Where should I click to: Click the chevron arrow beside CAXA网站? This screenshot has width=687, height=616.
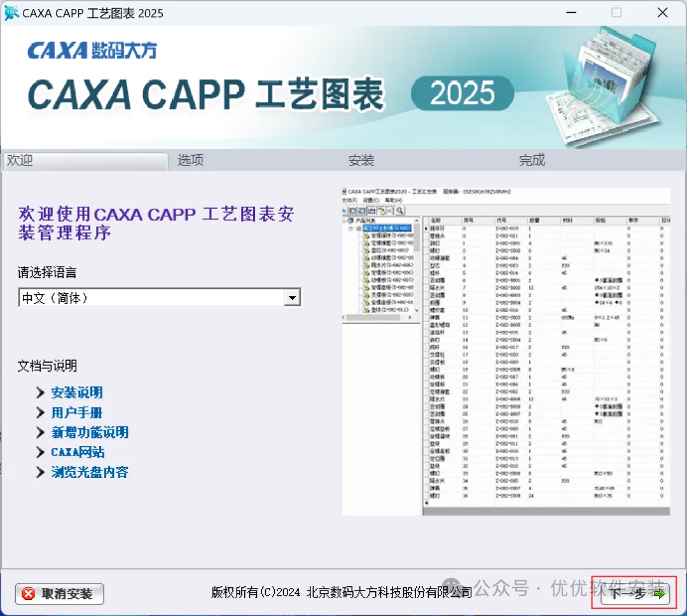tap(40, 452)
